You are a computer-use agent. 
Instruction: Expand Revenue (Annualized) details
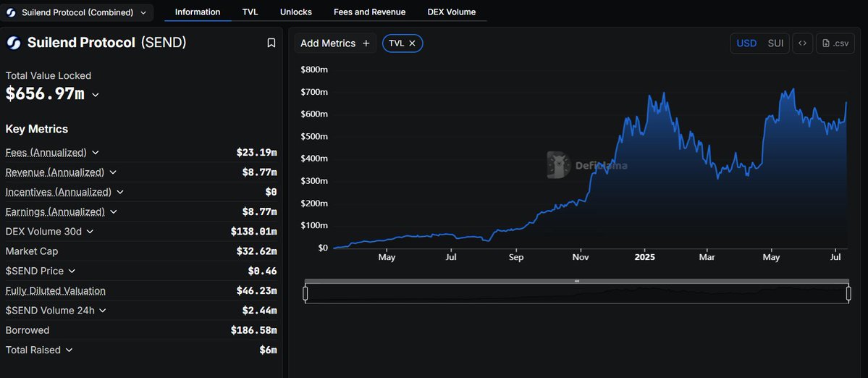pyautogui.click(x=113, y=172)
